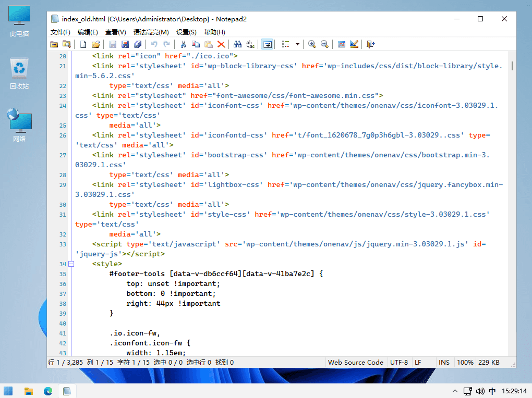Viewport: 532px width, 398px height.
Task: Click the Paste clipboard icon
Action: pos(208,44)
